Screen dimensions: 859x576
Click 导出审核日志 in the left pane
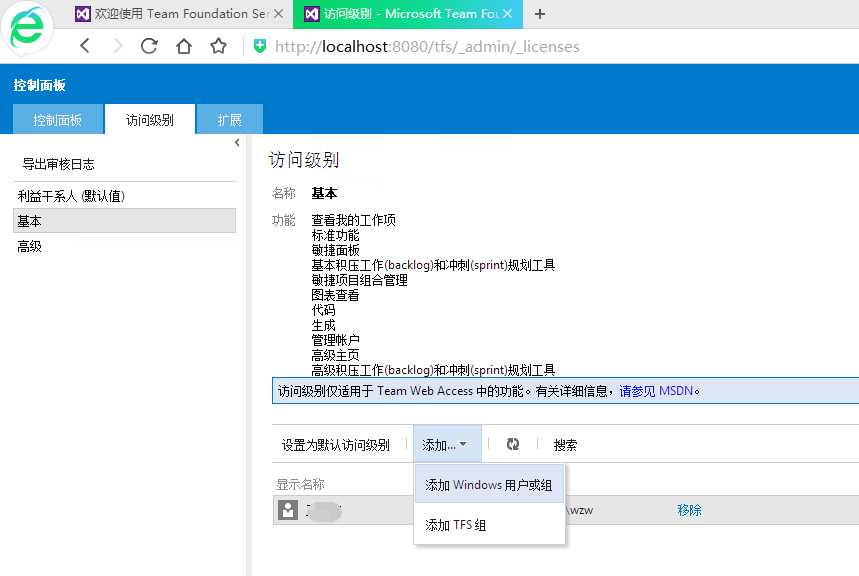pos(58,164)
